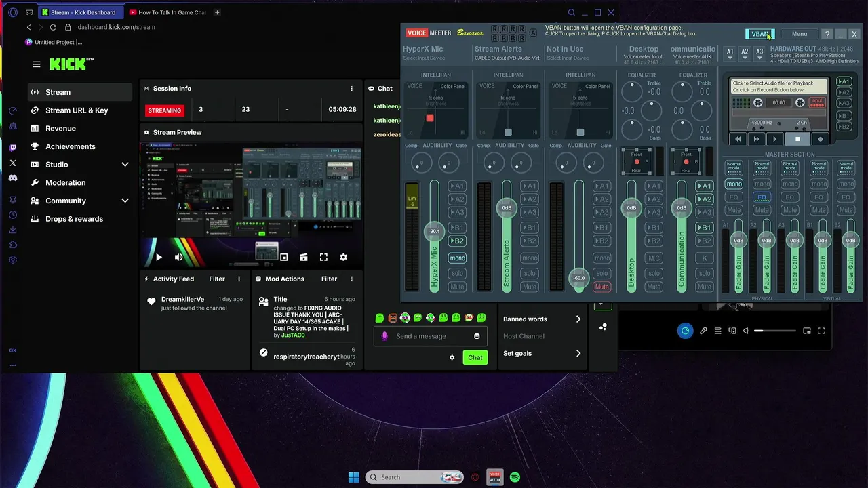The image size is (868, 488).
Task: Play the cassette in Voicemeeter recorder
Action: pyautogui.click(x=774, y=139)
